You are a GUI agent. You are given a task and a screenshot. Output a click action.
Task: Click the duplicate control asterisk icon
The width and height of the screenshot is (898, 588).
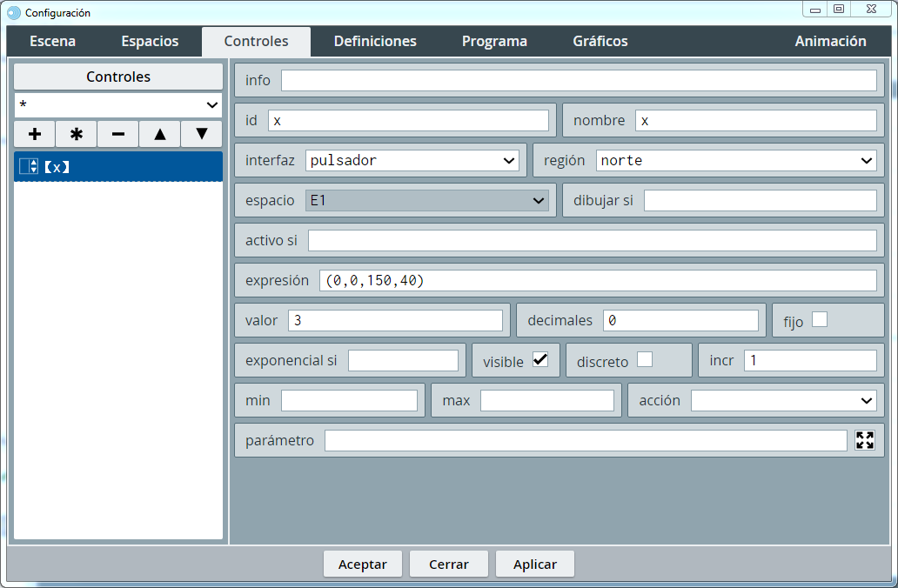click(77, 134)
